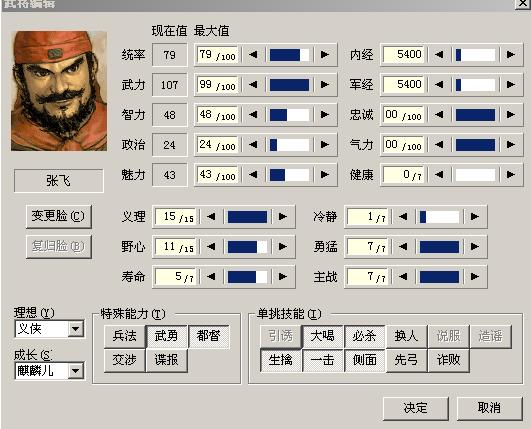Click the 政治 value slider bar

coord(289,145)
